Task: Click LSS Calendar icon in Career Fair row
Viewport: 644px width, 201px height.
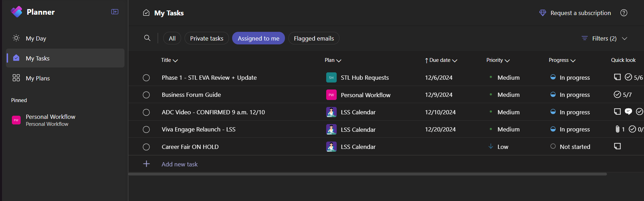Action: point(331,147)
